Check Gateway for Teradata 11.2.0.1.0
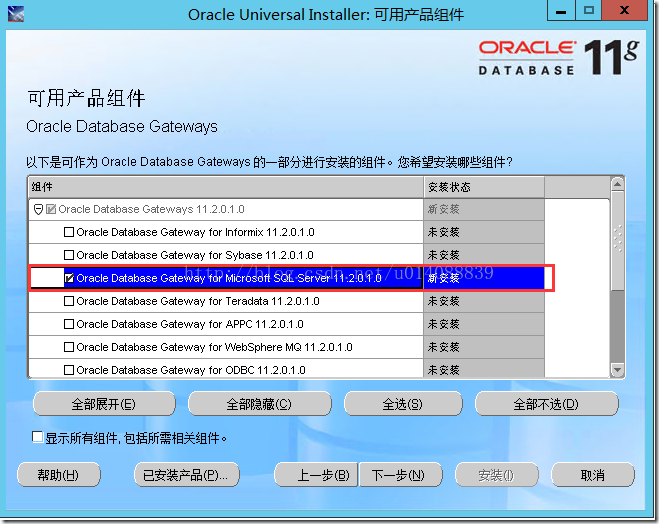659x524 pixels. click(69, 301)
